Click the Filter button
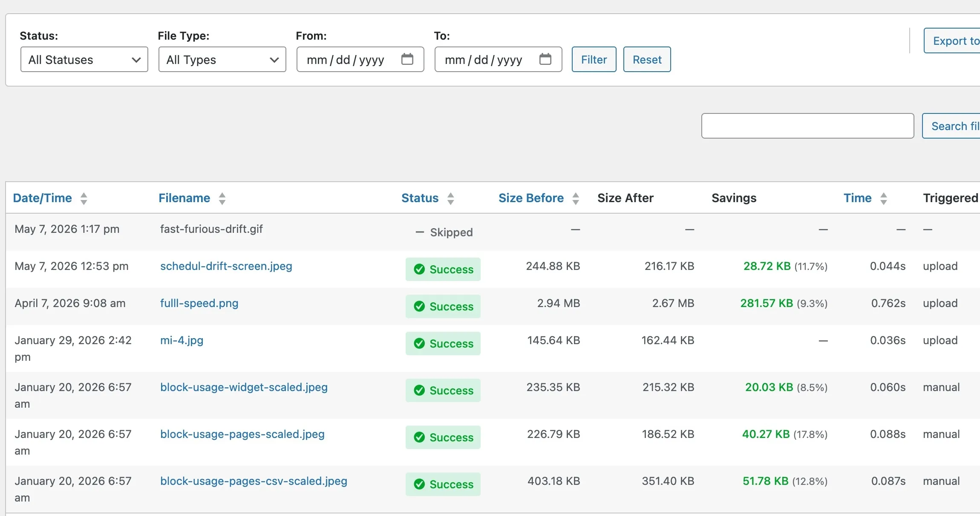The image size is (980, 516). click(x=594, y=60)
